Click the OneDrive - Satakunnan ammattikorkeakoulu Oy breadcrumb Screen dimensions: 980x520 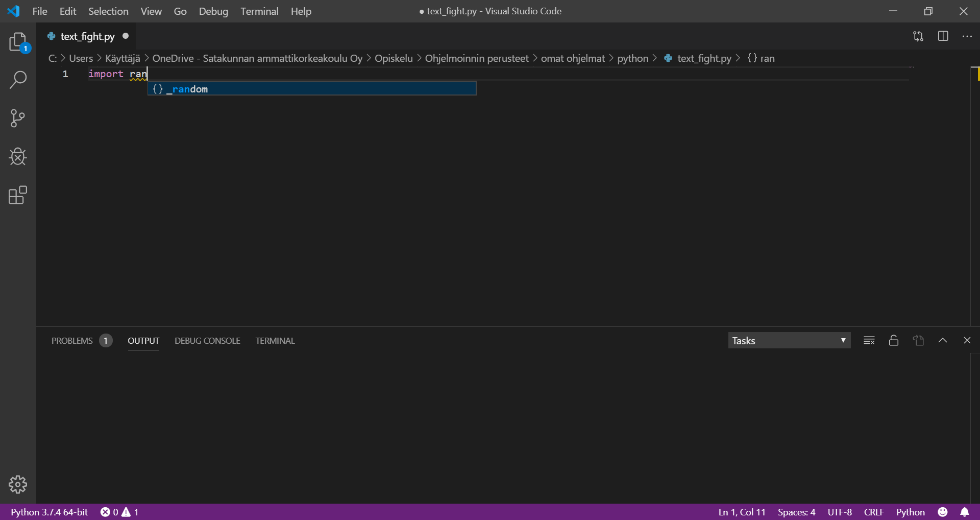point(257,58)
